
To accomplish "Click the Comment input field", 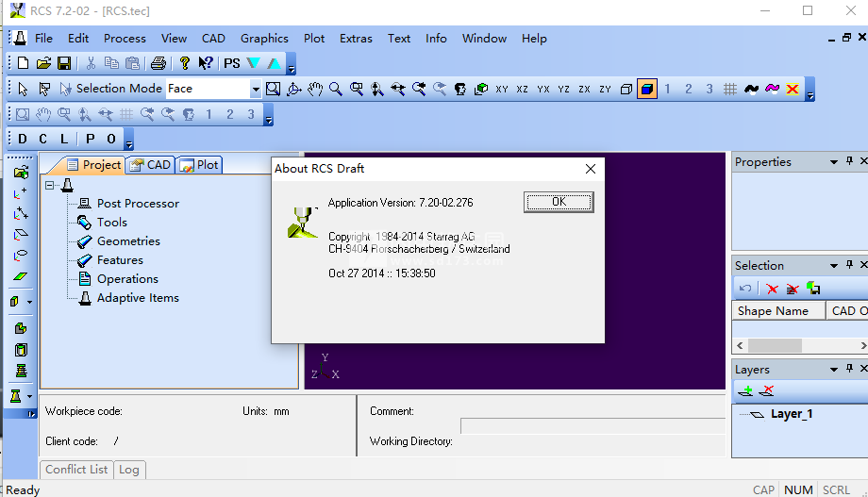I will pyautogui.click(x=593, y=425).
